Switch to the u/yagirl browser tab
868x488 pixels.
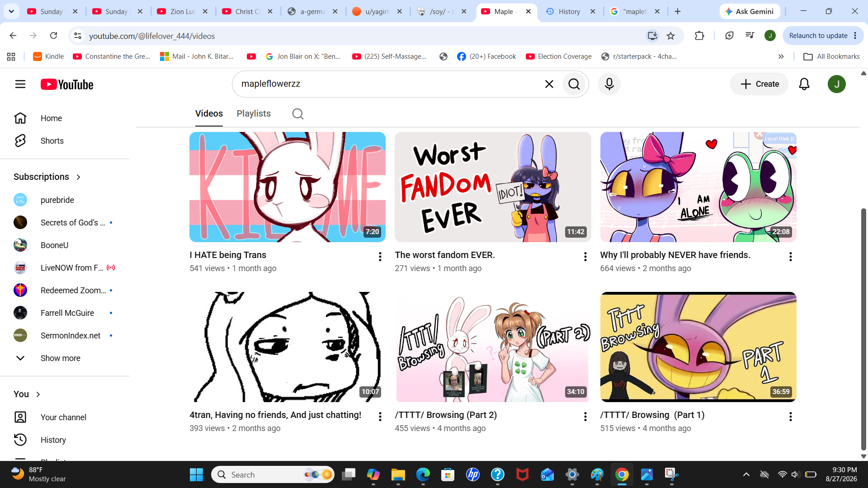click(x=377, y=12)
